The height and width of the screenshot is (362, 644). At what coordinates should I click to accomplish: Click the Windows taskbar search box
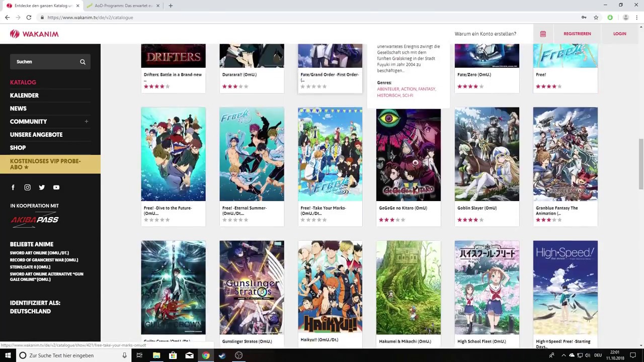72,355
